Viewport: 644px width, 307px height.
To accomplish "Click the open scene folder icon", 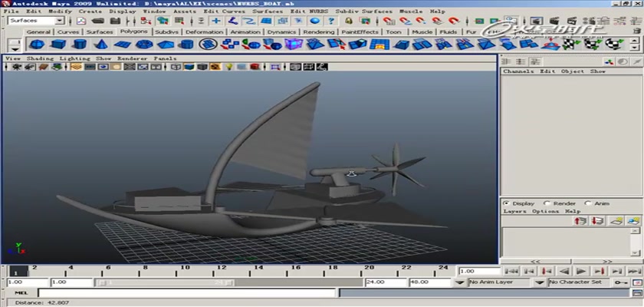I will click(98, 21).
